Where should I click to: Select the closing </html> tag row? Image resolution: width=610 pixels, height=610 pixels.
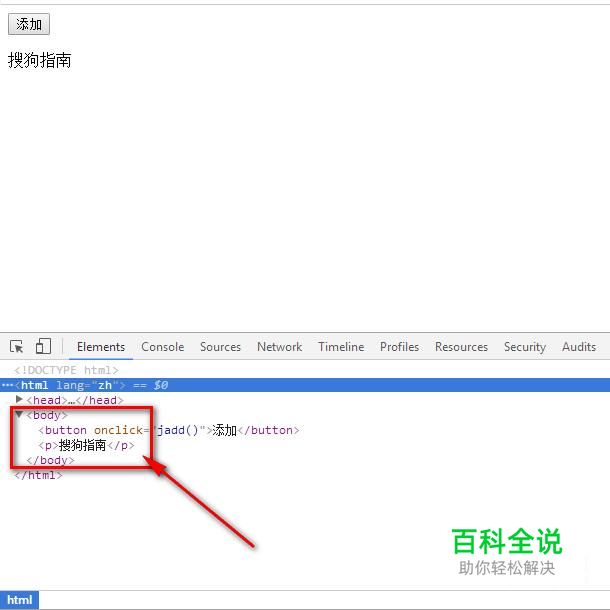coord(38,475)
